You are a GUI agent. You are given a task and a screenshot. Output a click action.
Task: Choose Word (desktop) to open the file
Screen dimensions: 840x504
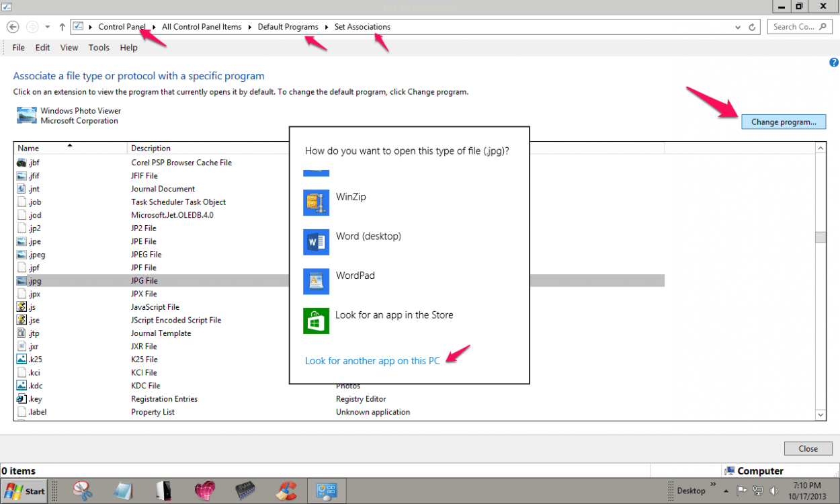(370, 236)
